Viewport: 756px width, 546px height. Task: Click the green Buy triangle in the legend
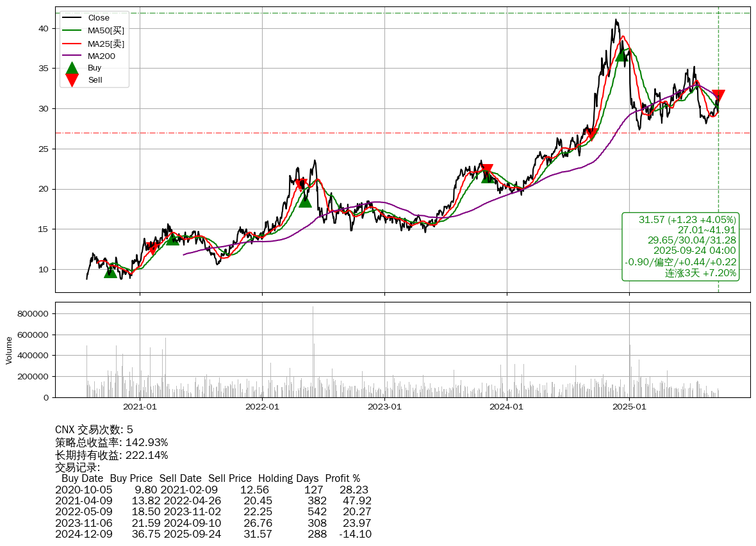[x=72, y=68]
